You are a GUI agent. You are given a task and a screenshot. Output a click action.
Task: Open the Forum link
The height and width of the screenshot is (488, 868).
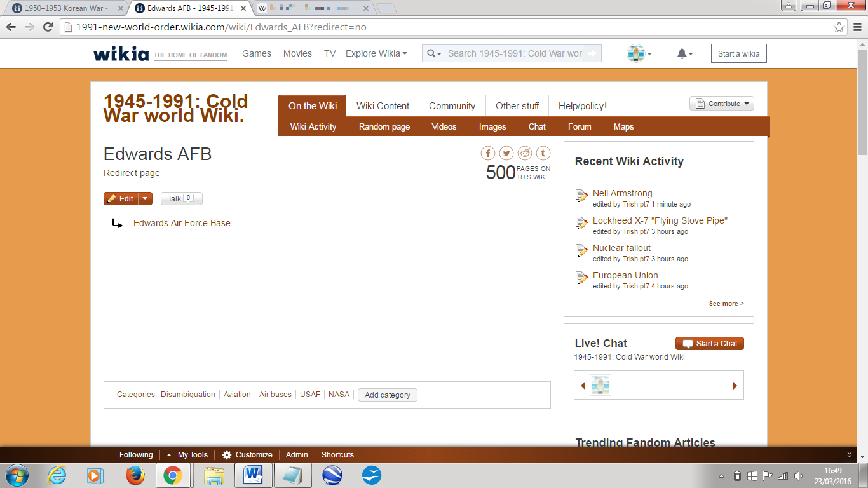click(580, 127)
